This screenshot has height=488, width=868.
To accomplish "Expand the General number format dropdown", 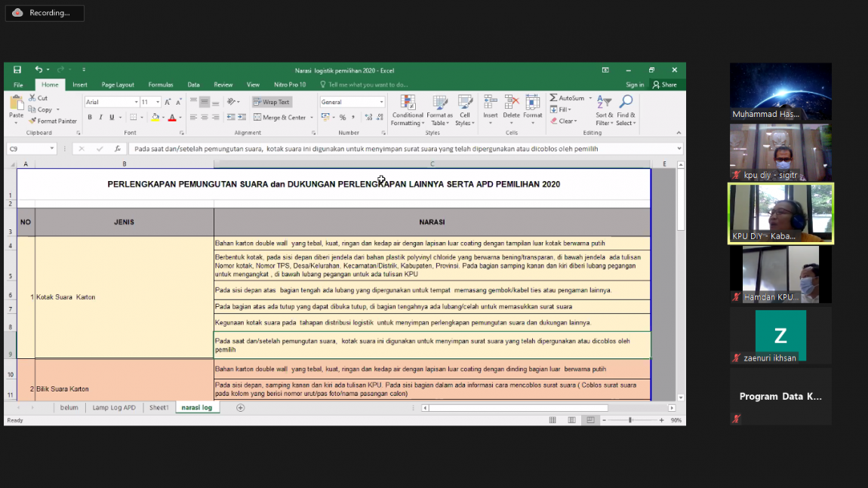I will pos(381,102).
